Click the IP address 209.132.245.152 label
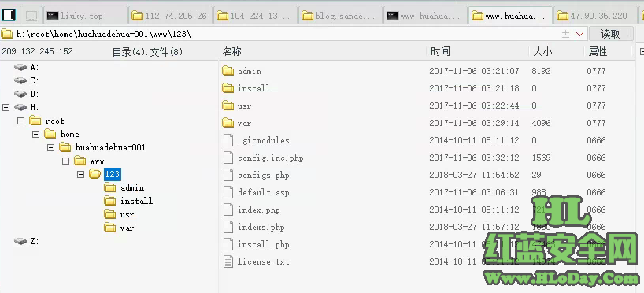The image size is (644, 293). [x=37, y=51]
